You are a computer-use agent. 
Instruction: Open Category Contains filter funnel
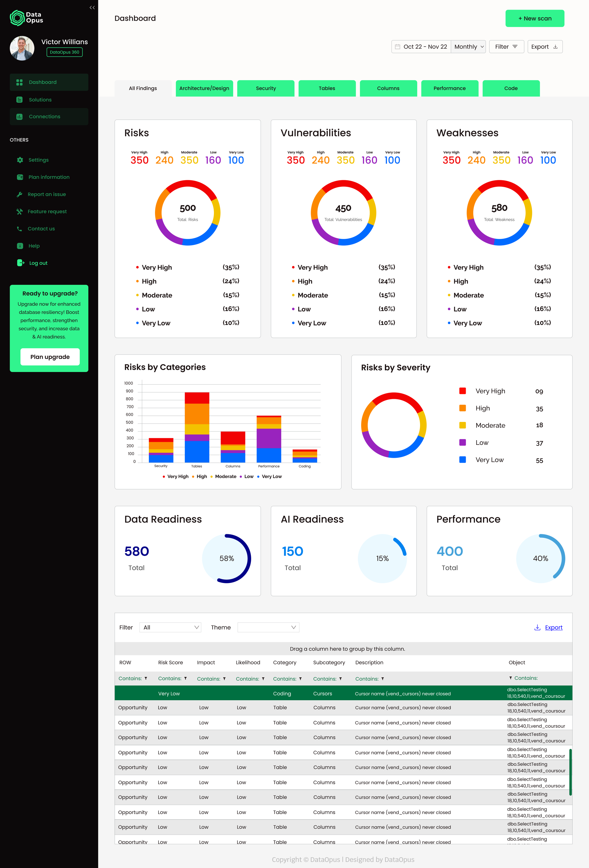[x=300, y=679]
